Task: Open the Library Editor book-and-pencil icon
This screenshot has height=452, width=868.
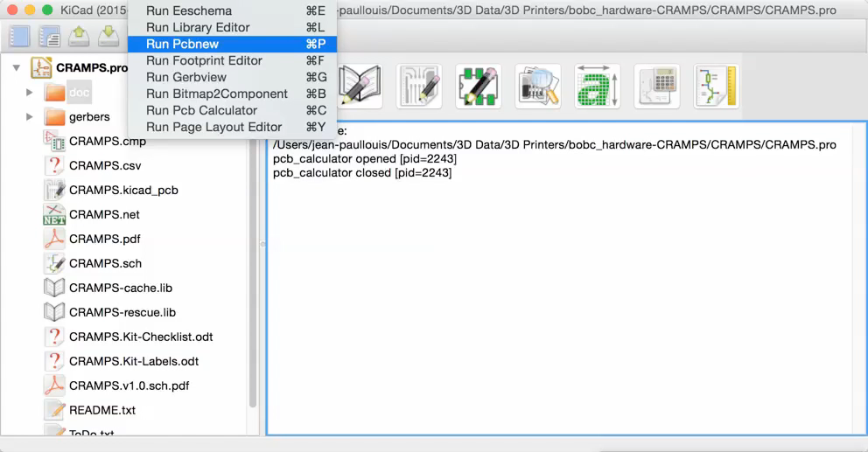Action: click(x=360, y=86)
